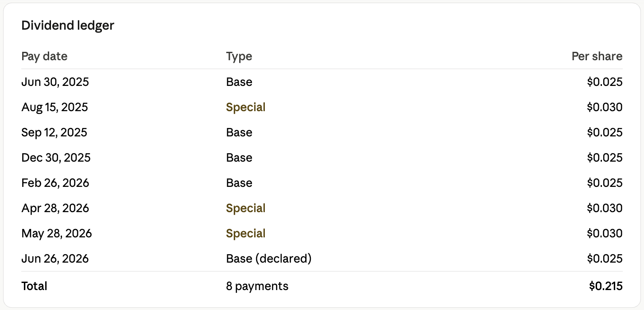Select the Base (declared) type cell
The width and height of the screenshot is (644, 310).
click(x=269, y=259)
